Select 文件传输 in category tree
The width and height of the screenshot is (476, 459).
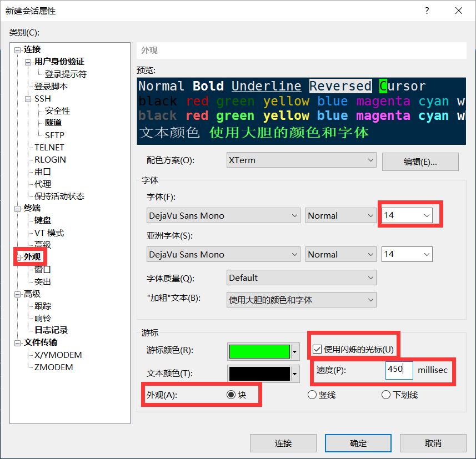coord(41,342)
